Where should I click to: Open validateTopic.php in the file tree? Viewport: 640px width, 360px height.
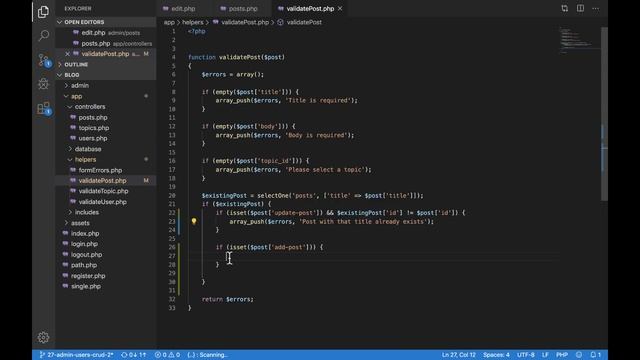pyautogui.click(x=105, y=191)
